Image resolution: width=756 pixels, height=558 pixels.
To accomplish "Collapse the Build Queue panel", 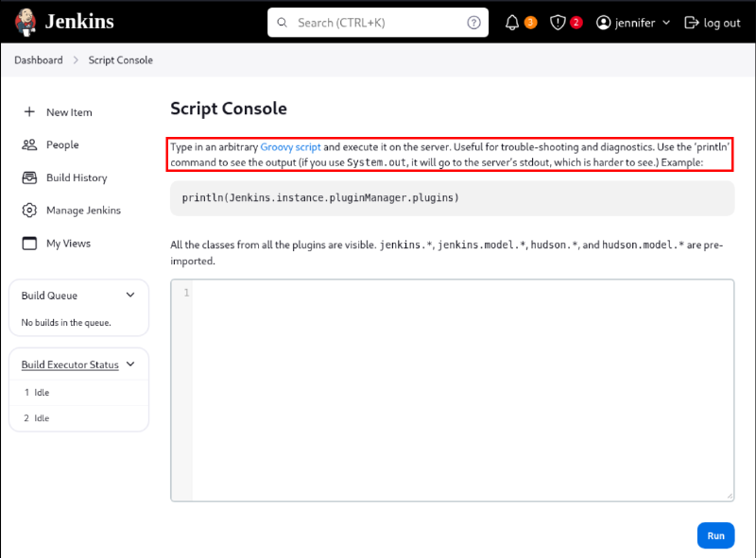I will coord(130,295).
